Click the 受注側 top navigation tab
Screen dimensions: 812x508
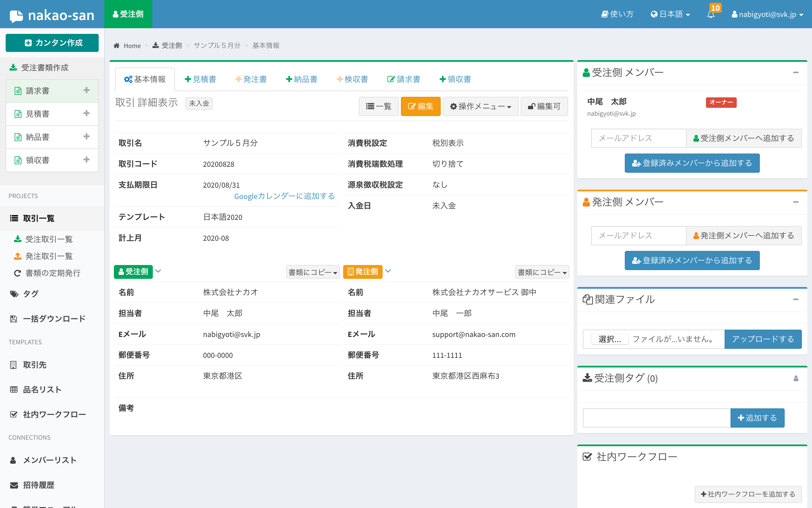pos(128,14)
